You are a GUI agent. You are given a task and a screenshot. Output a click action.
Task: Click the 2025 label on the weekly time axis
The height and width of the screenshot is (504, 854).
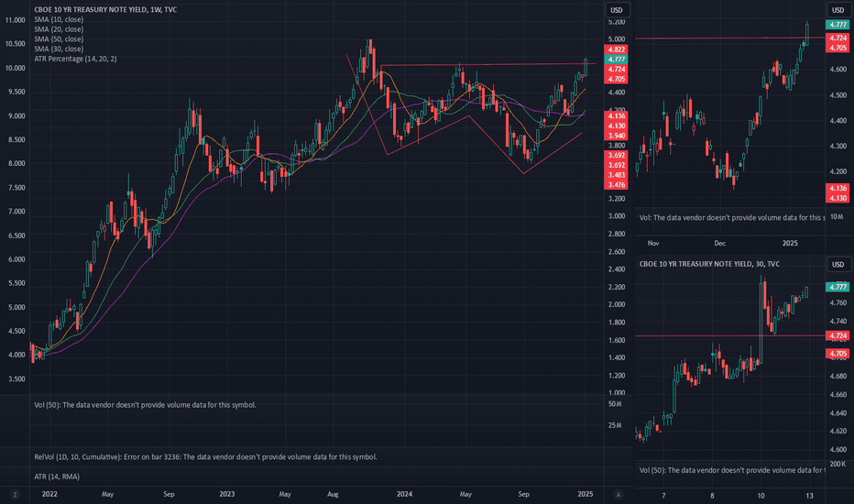585,494
